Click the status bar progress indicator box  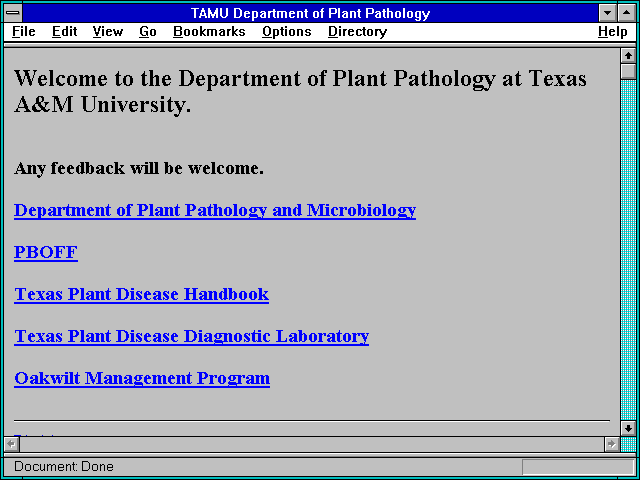(578, 467)
